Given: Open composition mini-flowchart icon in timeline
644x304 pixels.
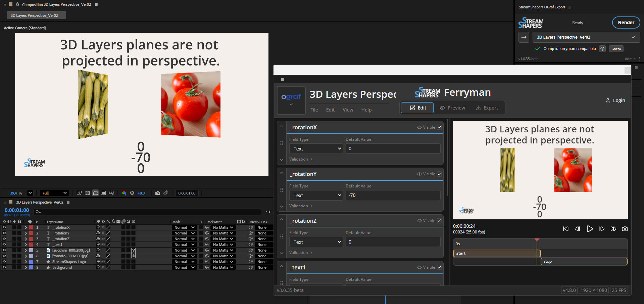Looking at the screenshot, I should (x=268, y=212).
